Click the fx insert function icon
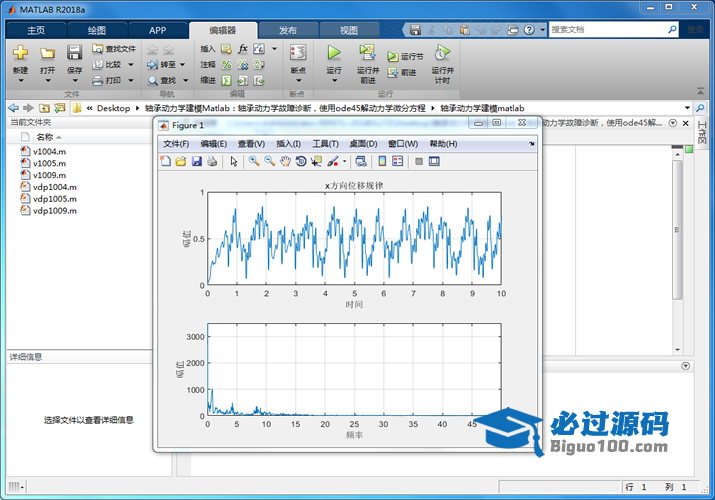715x500 pixels. tap(243, 48)
